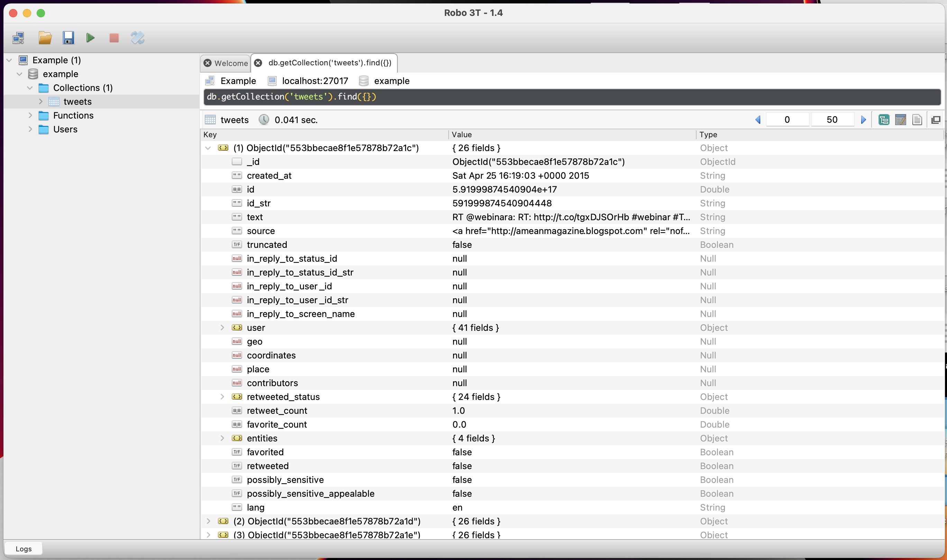Select the contributors field row
The width and height of the screenshot is (947, 560).
point(572,383)
